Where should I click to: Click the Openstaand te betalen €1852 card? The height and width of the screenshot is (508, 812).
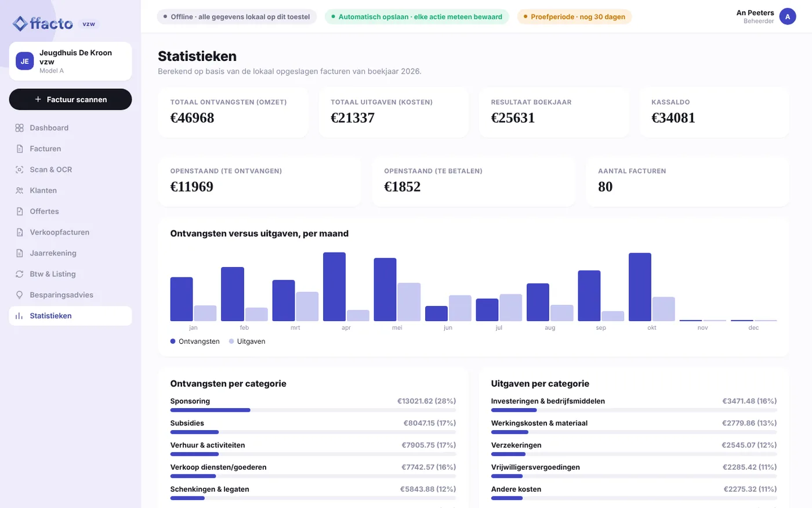coord(473,181)
